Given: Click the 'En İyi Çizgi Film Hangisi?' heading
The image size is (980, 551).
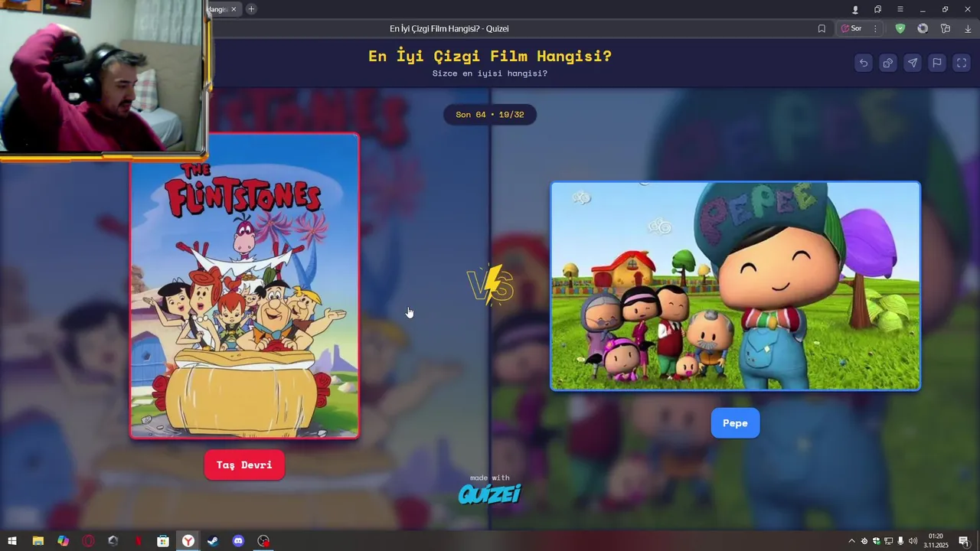Looking at the screenshot, I should point(490,56).
